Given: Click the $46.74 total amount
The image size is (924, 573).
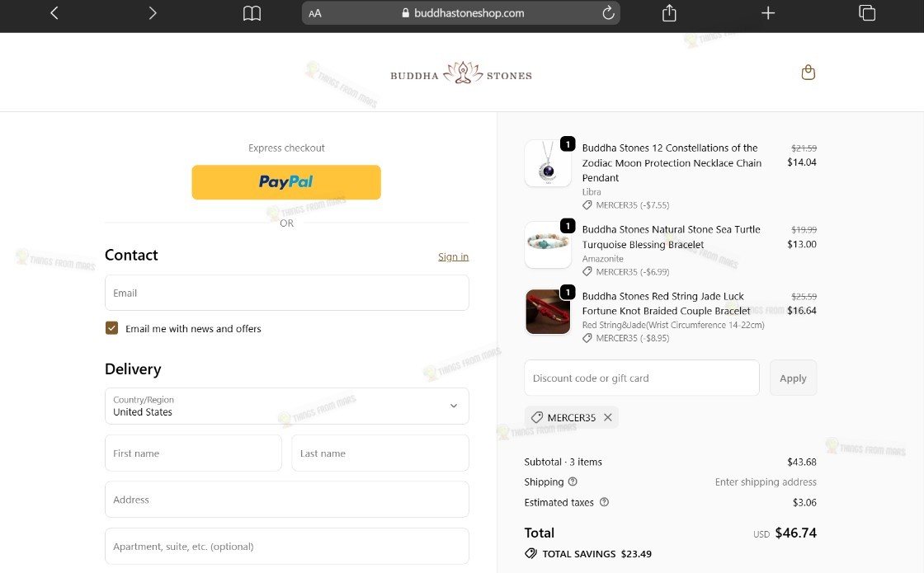Looking at the screenshot, I should click(x=795, y=533).
